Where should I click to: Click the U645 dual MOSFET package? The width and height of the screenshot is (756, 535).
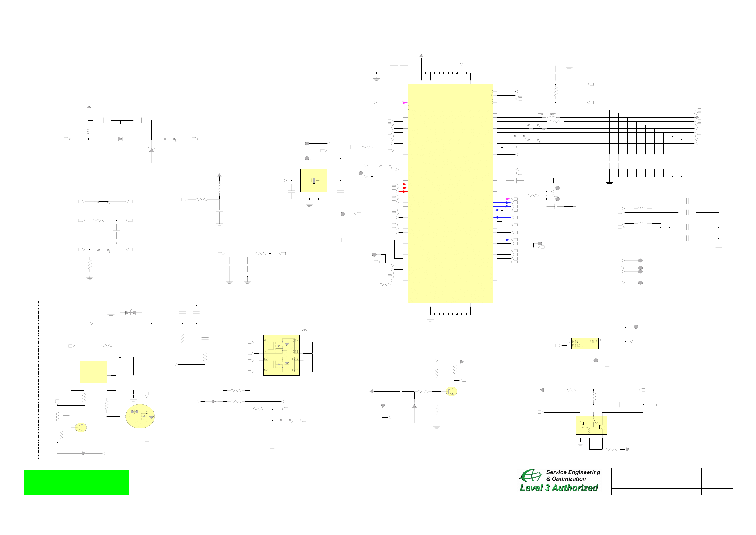[281, 355]
